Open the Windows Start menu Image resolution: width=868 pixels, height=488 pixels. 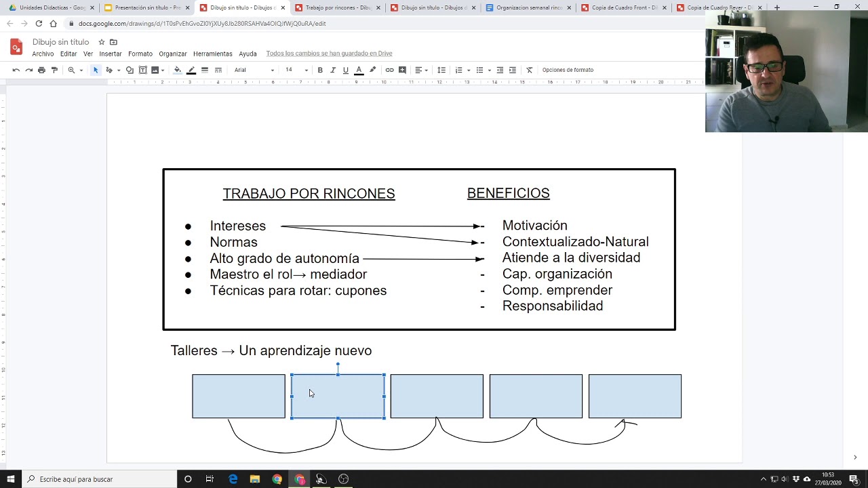(10, 479)
